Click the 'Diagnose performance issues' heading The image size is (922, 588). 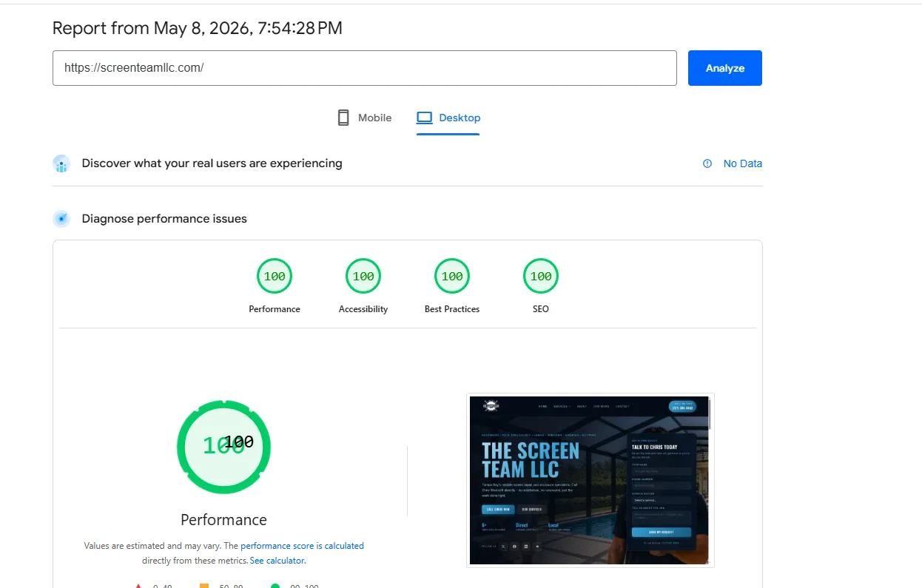pyautogui.click(x=164, y=219)
